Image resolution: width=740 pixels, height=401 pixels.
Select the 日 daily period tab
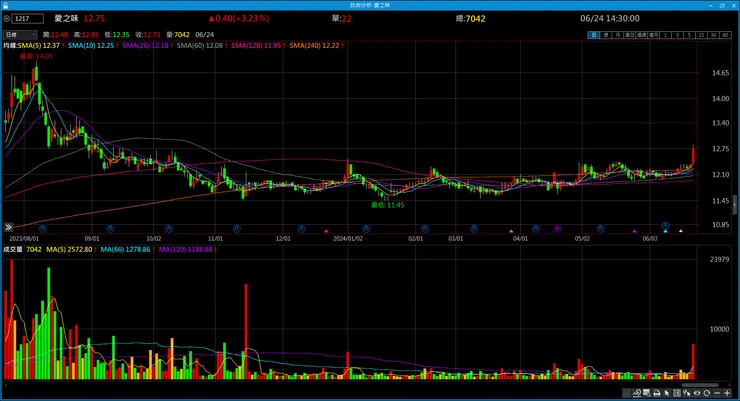click(x=594, y=35)
